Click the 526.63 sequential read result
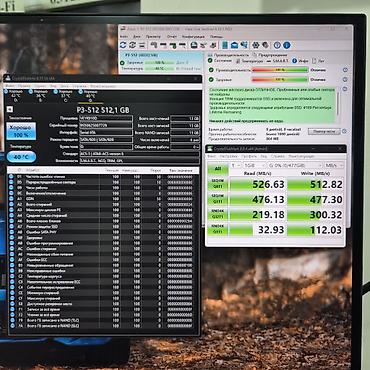The width and height of the screenshot is (370, 370). pyautogui.click(x=258, y=184)
